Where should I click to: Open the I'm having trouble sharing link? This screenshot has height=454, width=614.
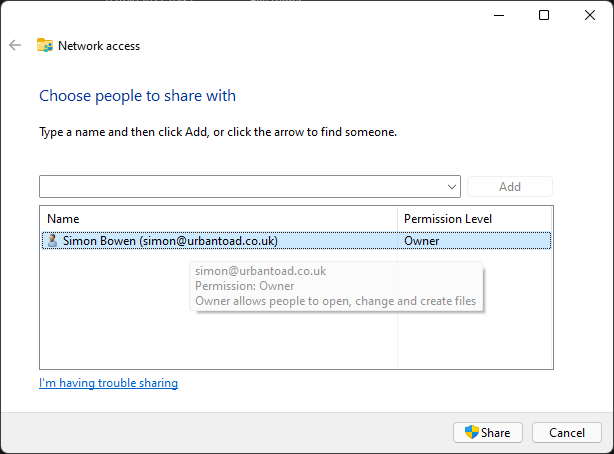pos(108,383)
